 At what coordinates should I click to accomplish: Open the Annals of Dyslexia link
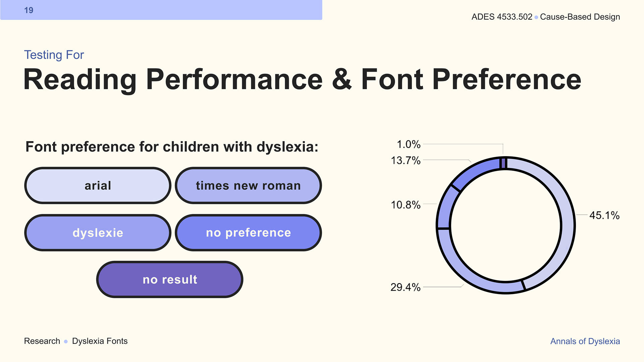(x=585, y=341)
